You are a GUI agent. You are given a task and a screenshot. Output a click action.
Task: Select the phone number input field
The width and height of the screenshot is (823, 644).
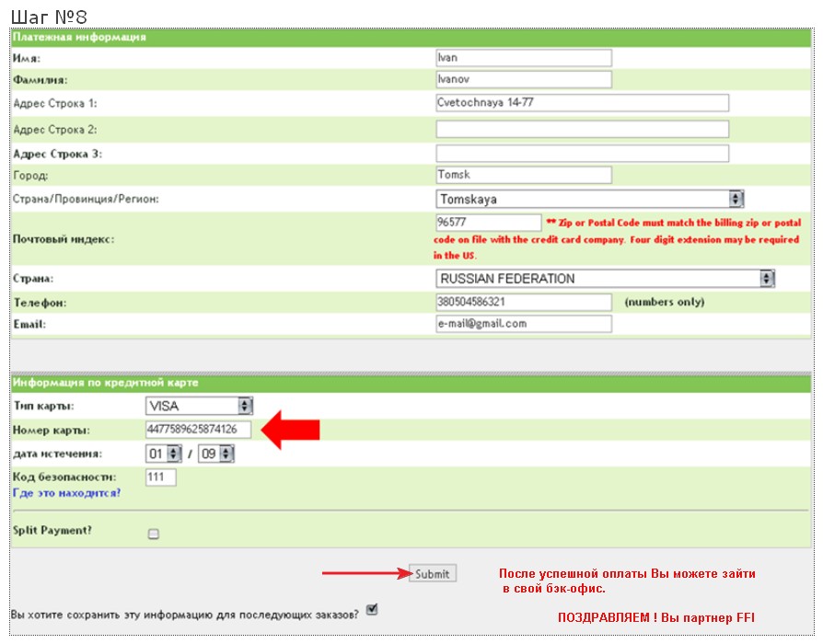click(x=523, y=302)
